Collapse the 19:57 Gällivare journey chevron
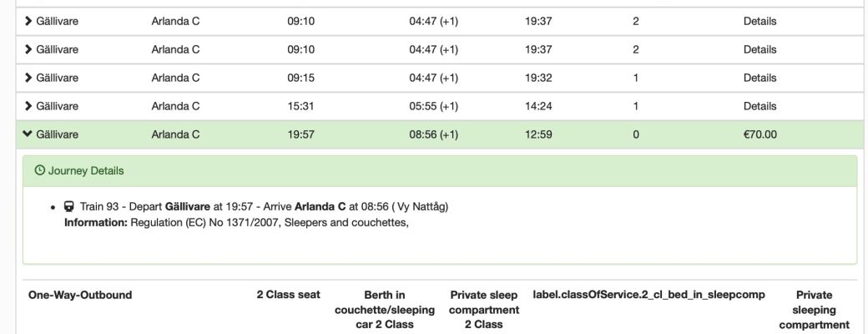868x334 pixels. pos(28,134)
